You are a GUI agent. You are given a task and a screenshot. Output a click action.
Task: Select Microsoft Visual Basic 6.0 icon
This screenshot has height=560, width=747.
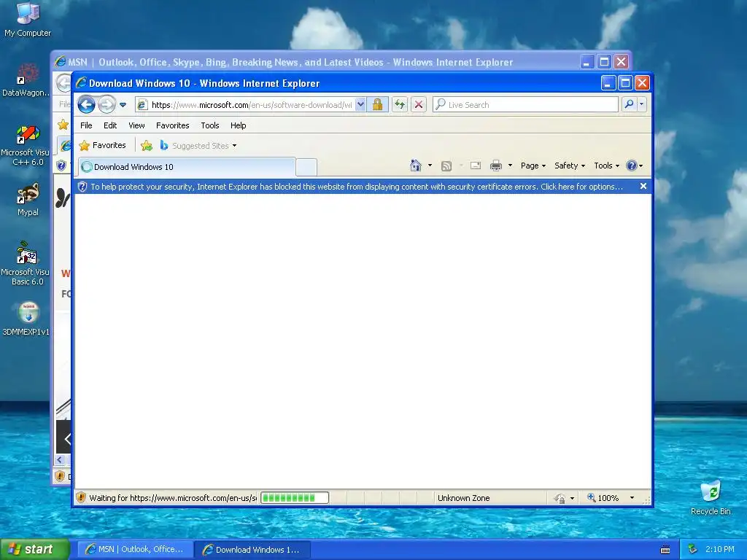(x=27, y=263)
